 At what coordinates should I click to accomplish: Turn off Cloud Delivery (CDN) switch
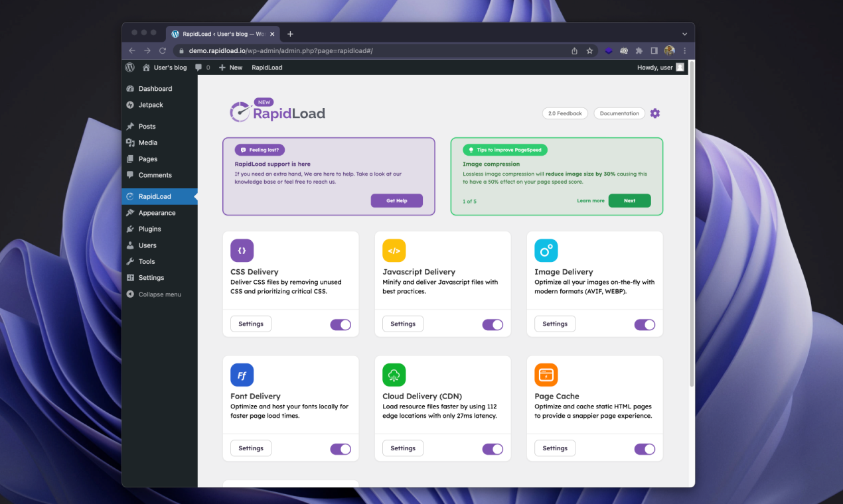click(x=493, y=449)
